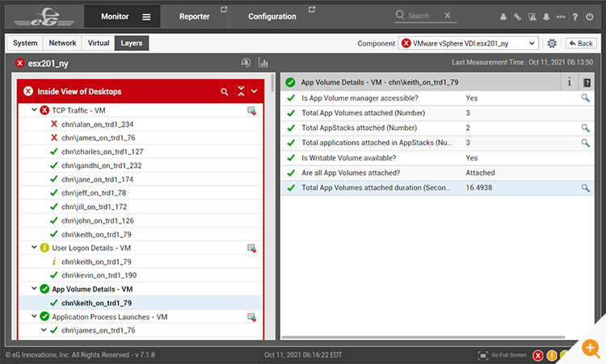Open diagnosis for Total applications attached in AppStacks

[x=586, y=143]
